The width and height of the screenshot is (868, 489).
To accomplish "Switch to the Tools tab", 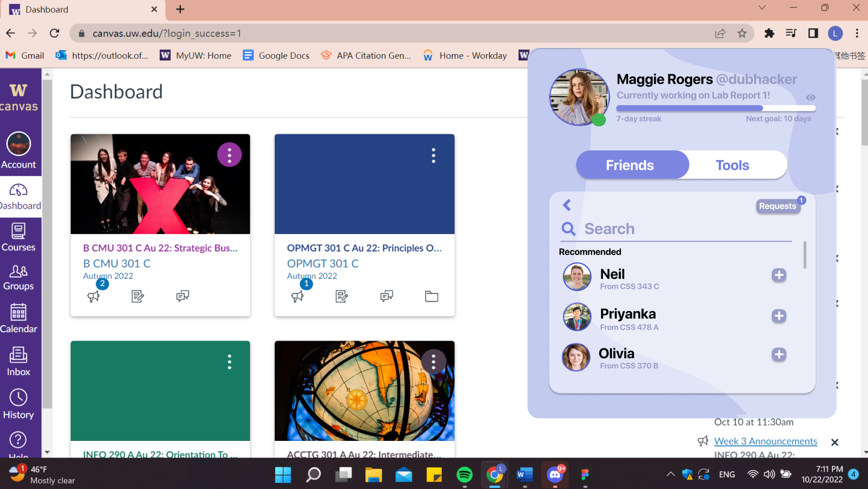I will pos(733,165).
